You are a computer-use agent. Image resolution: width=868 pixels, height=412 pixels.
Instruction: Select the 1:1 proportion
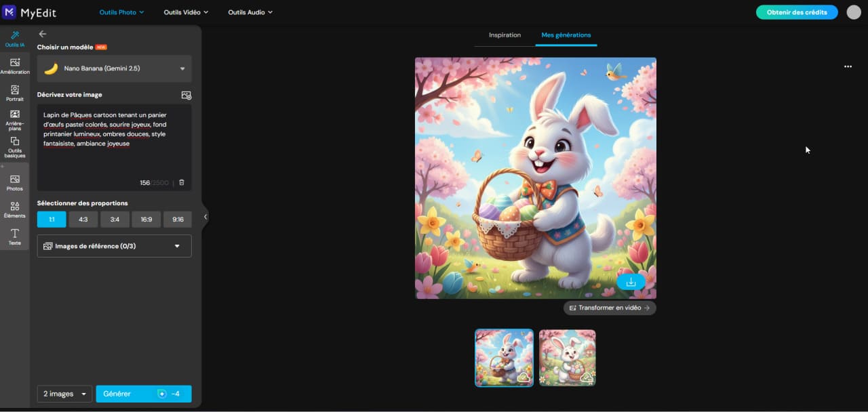52,220
